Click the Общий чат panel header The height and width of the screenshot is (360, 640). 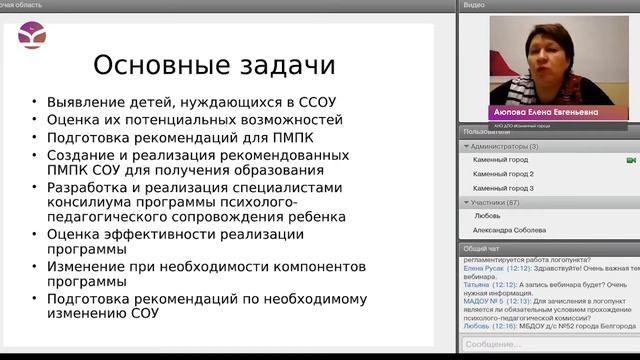(x=549, y=249)
